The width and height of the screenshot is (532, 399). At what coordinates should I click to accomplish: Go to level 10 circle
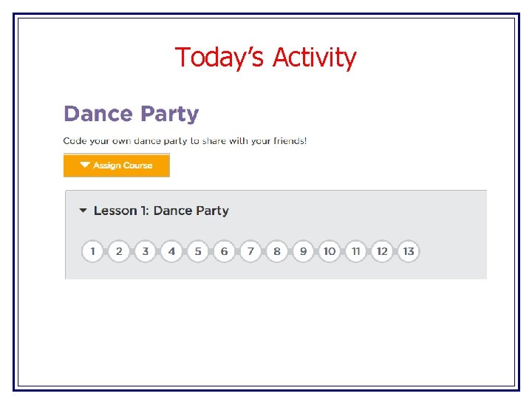tap(330, 251)
